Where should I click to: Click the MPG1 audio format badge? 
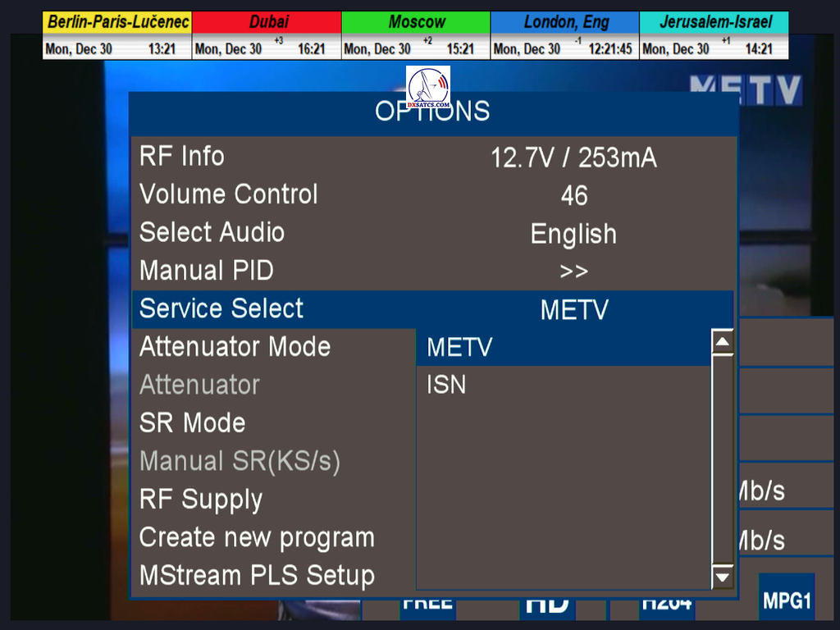[x=786, y=600]
